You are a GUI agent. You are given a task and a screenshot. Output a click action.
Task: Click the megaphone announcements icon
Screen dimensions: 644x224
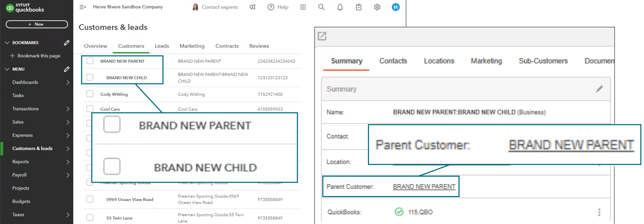coord(252,7)
